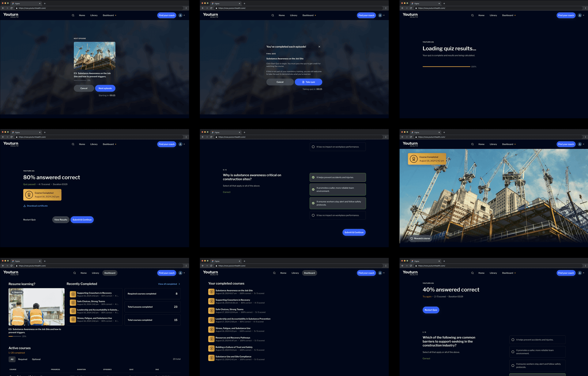Click the View Results button

click(x=61, y=220)
